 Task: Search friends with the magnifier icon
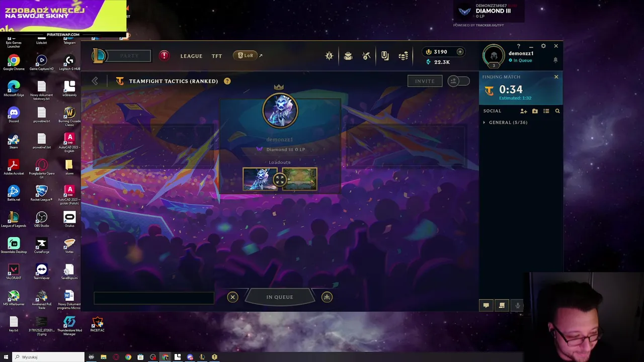(557, 111)
